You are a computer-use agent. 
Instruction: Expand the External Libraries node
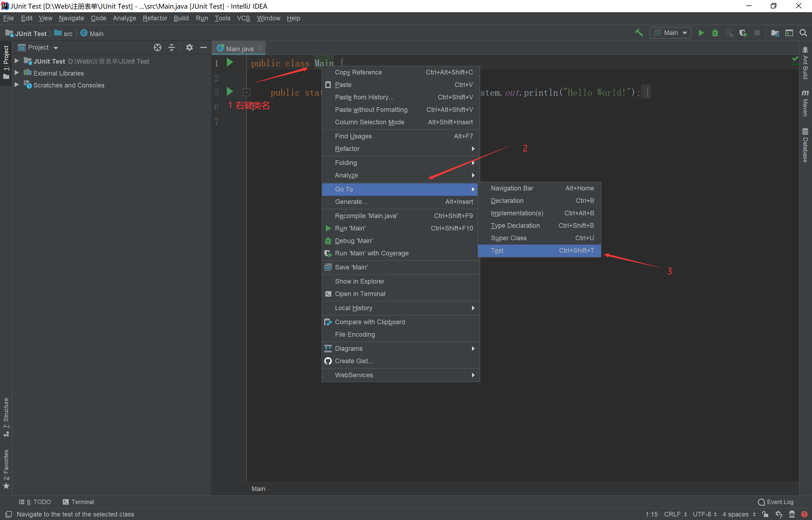(x=17, y=73)
